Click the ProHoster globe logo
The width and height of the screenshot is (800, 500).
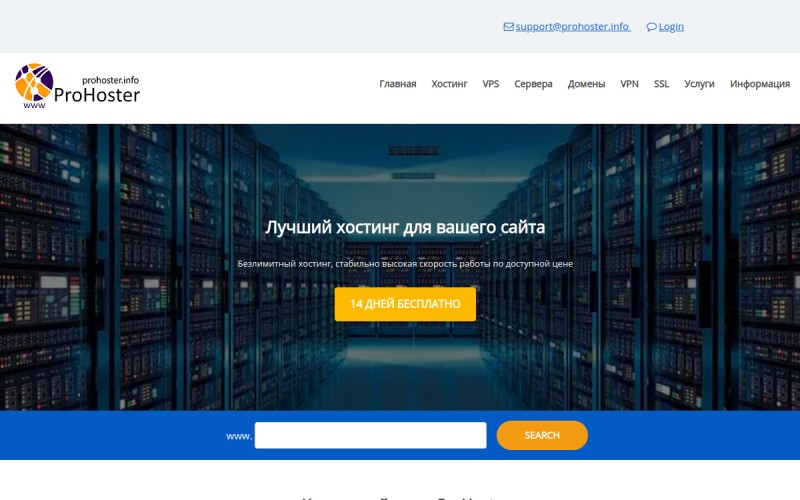click(x=34, y=83)
